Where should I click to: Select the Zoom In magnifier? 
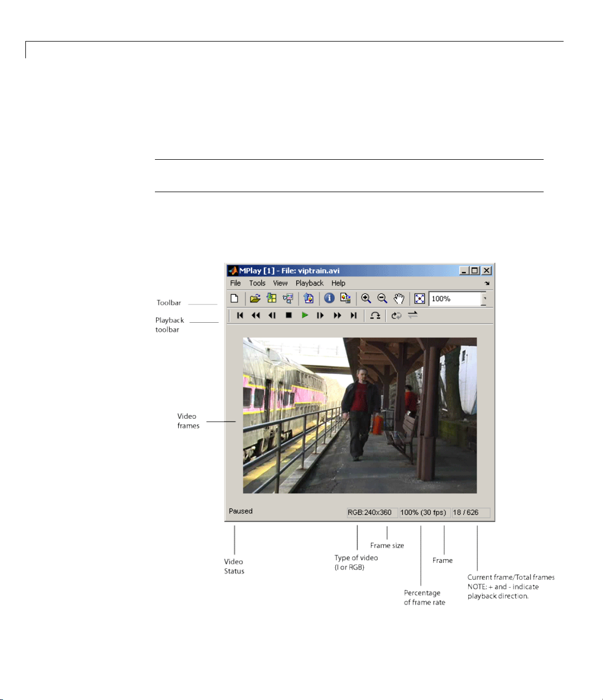[366, 298]
